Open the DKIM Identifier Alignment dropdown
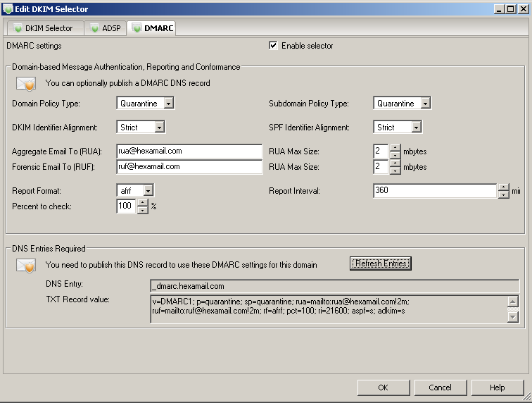Viewport: 532px width, 403px height. click(x=159, y=128)
